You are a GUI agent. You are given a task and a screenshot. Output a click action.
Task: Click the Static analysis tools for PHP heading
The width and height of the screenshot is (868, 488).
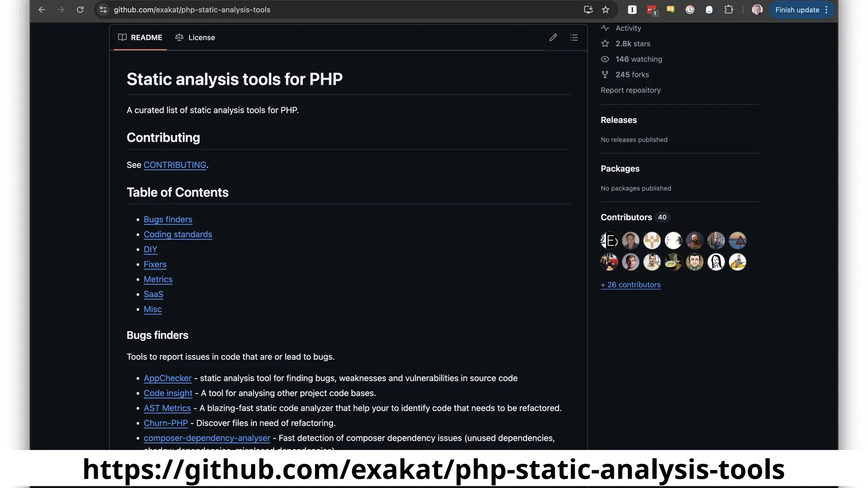[x=234, y=79]
